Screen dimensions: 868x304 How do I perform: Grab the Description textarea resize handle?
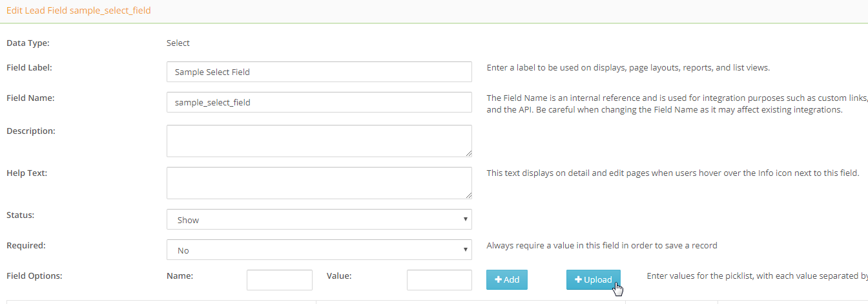[468, 153]
